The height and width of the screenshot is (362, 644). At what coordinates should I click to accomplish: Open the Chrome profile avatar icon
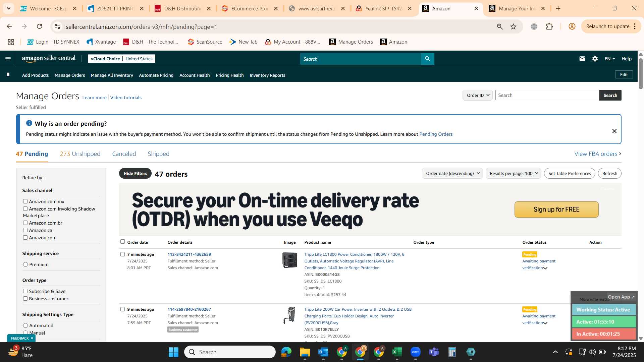[572, 26]
